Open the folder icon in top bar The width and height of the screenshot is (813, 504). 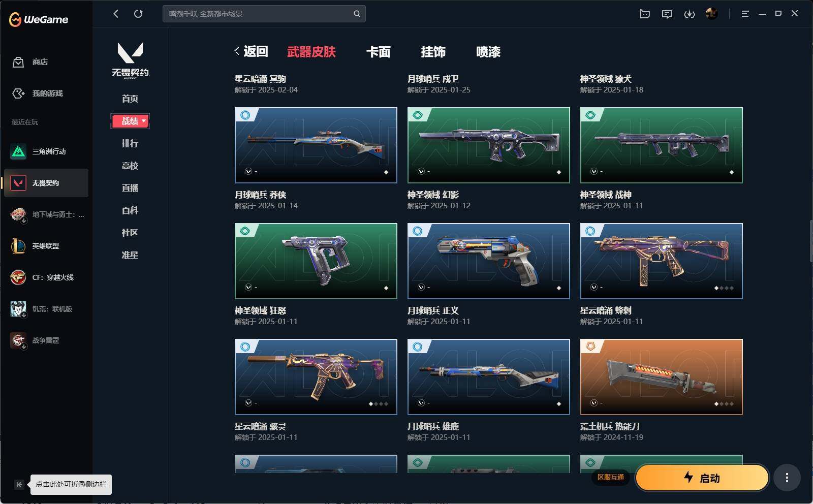(x=645, y=14)
